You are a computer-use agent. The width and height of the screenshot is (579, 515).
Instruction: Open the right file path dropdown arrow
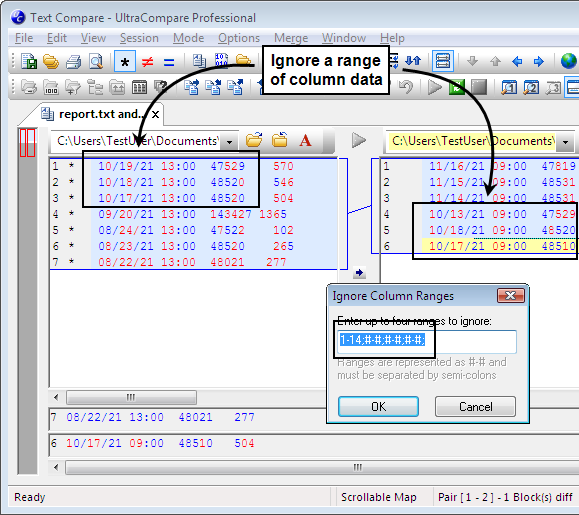coord(565,142)
